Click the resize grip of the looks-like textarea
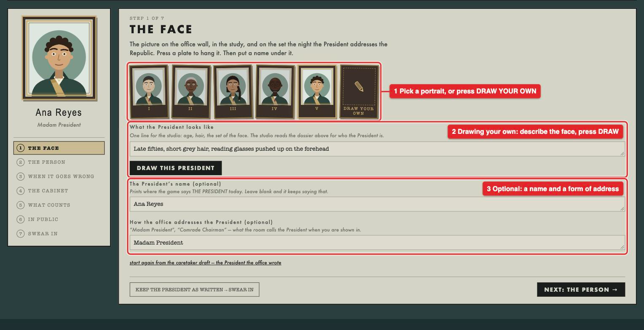 pyautogui.click(x=622, y=153)
